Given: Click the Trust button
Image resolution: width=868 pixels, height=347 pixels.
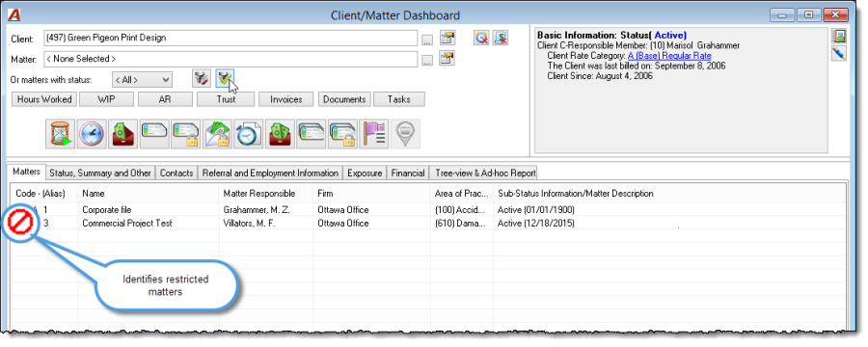Looking at the screenshot, I should pyautogui.click(x=226, y=99).
